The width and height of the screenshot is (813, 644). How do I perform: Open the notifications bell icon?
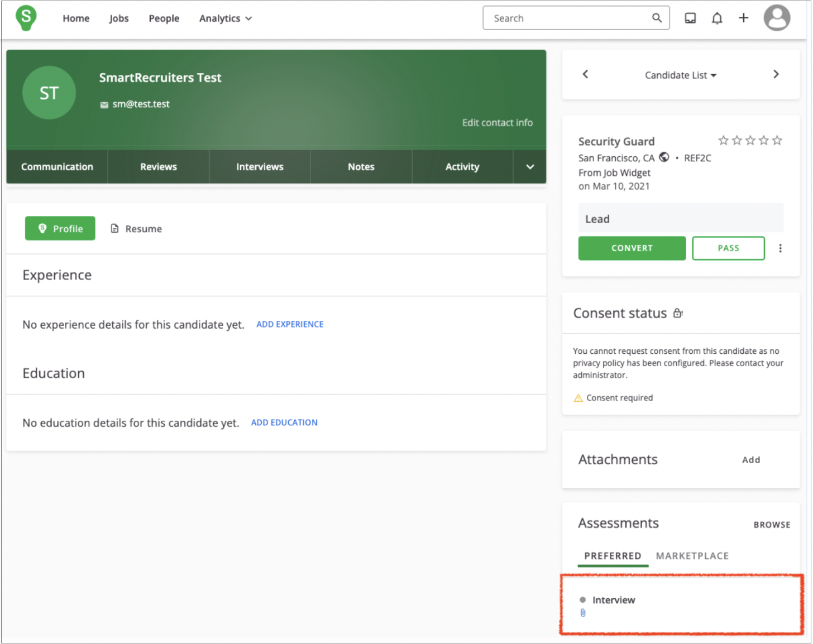click(717, 18)
